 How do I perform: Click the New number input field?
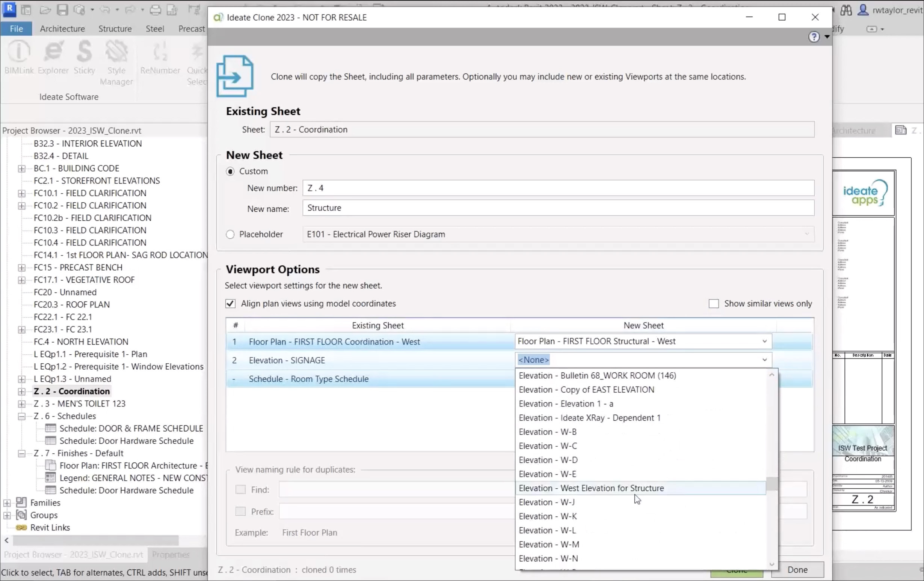(558, 188)
